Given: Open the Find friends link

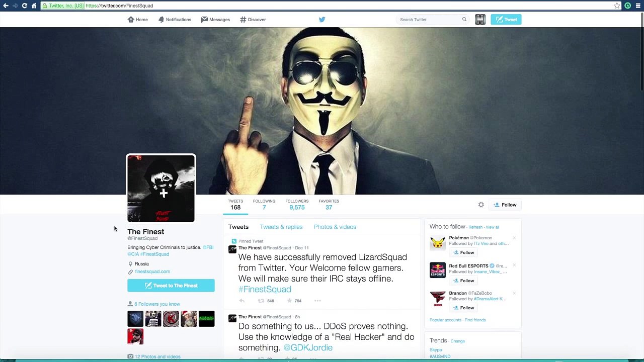Looking at the screenshot, I should point(475,320).
